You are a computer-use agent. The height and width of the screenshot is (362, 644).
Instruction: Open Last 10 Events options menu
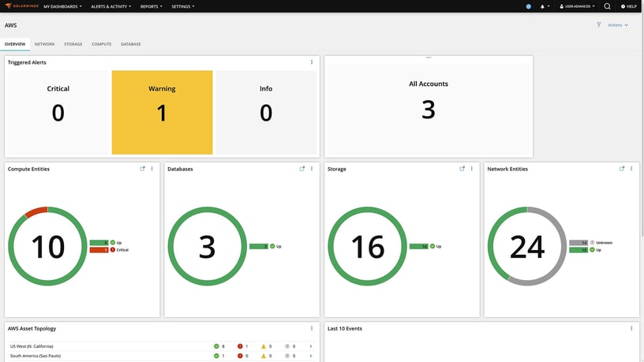[x=631, y=328]
